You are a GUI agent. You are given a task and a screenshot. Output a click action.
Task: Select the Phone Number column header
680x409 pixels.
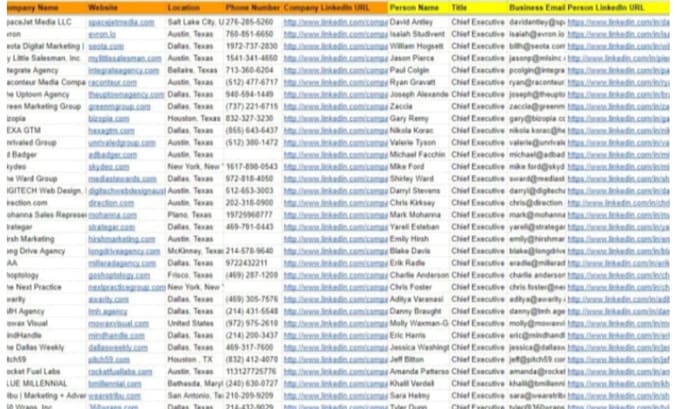click(x=253, y=8)
